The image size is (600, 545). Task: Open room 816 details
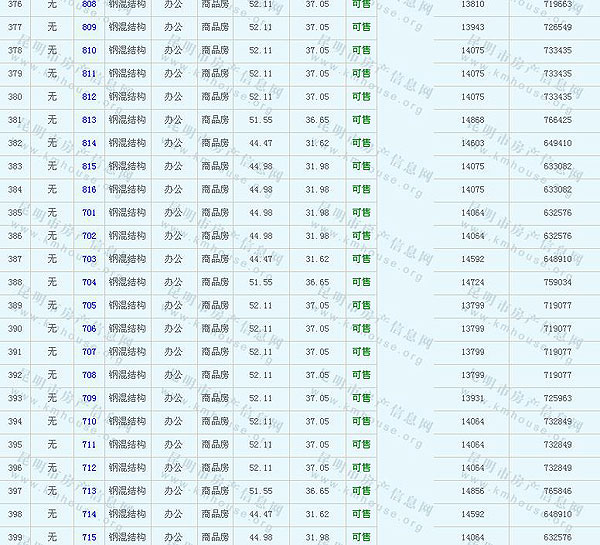click(x=89, y=189)
